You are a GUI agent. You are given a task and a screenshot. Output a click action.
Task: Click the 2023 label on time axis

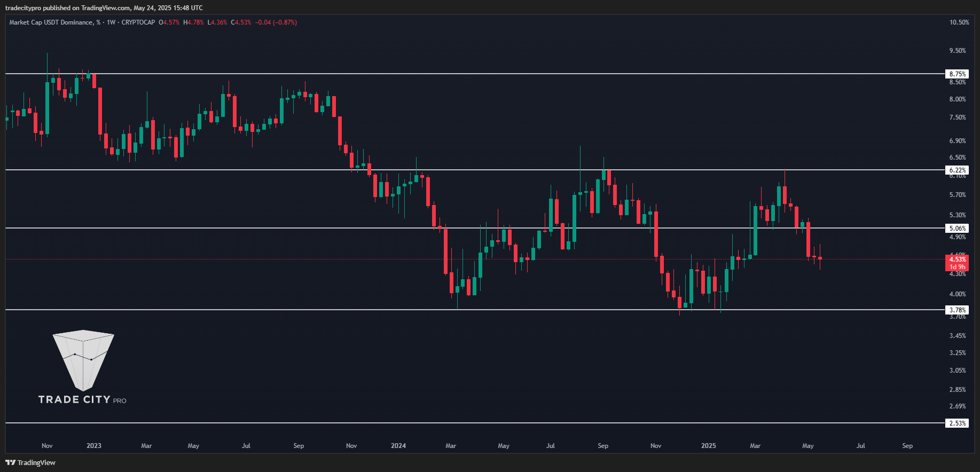click(94, 446)
